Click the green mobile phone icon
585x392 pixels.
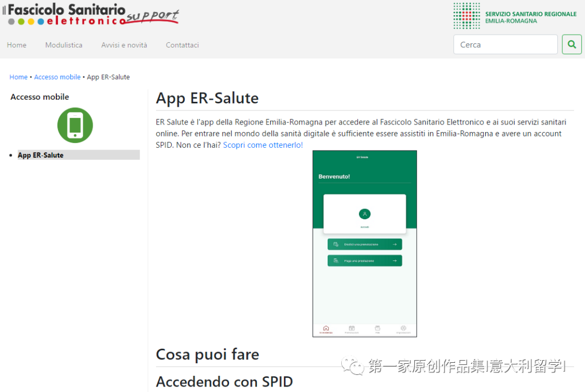tap(75, 125)
